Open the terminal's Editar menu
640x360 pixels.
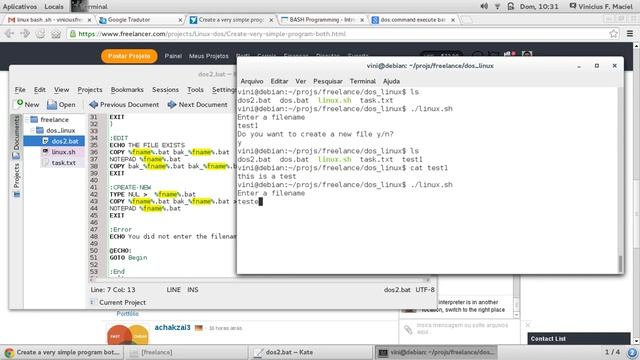tap(279, 81)
